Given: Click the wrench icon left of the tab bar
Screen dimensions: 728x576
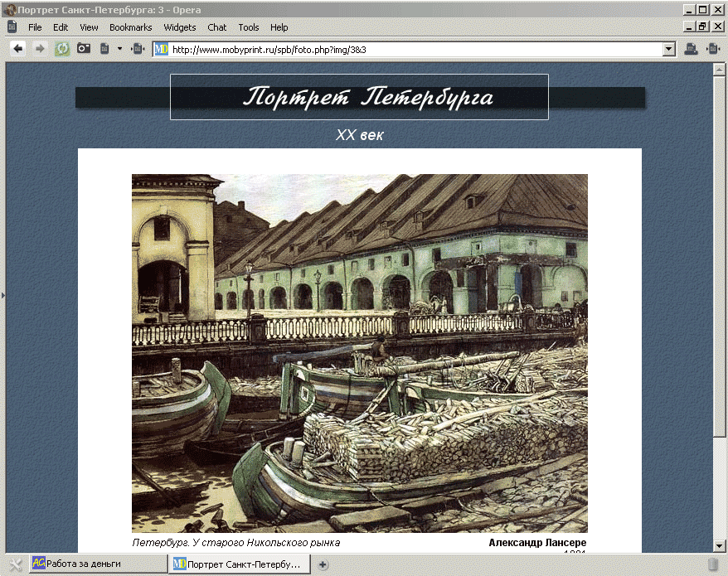Looking at the screenshot, I should click(15, 564).
